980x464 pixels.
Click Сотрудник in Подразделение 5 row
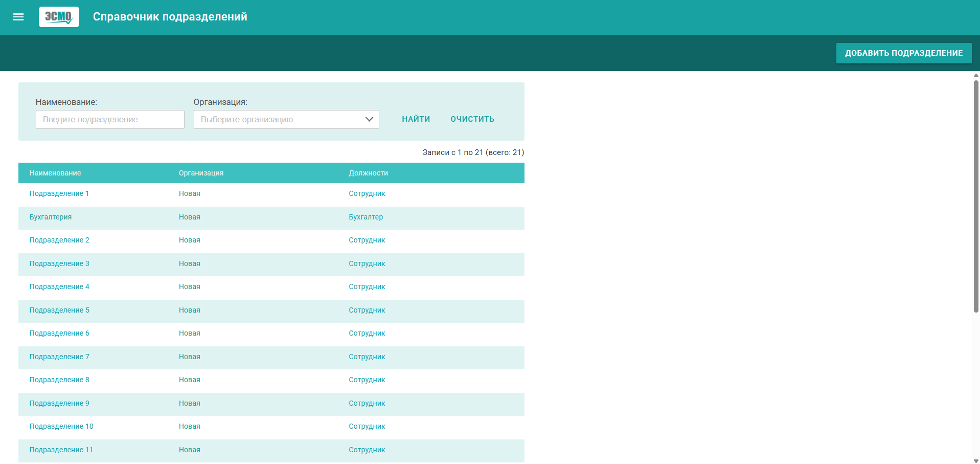(367, 310)
